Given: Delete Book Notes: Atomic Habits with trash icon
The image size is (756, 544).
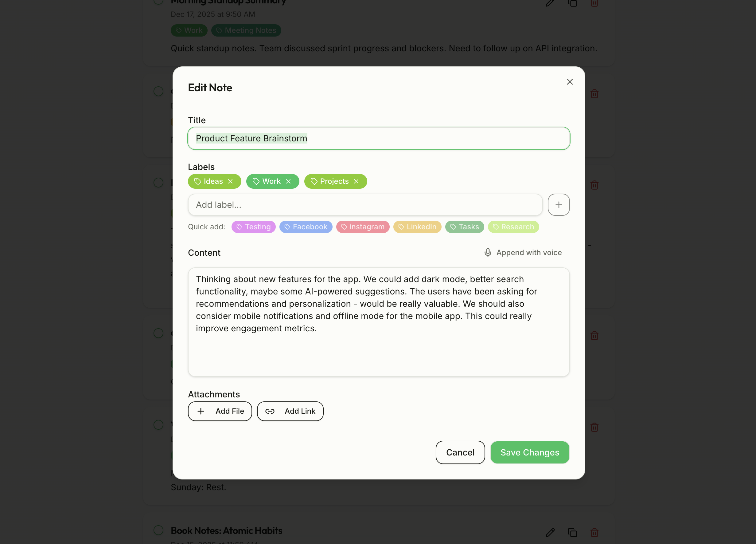Looking at the screenshot, I should (595, 533).
